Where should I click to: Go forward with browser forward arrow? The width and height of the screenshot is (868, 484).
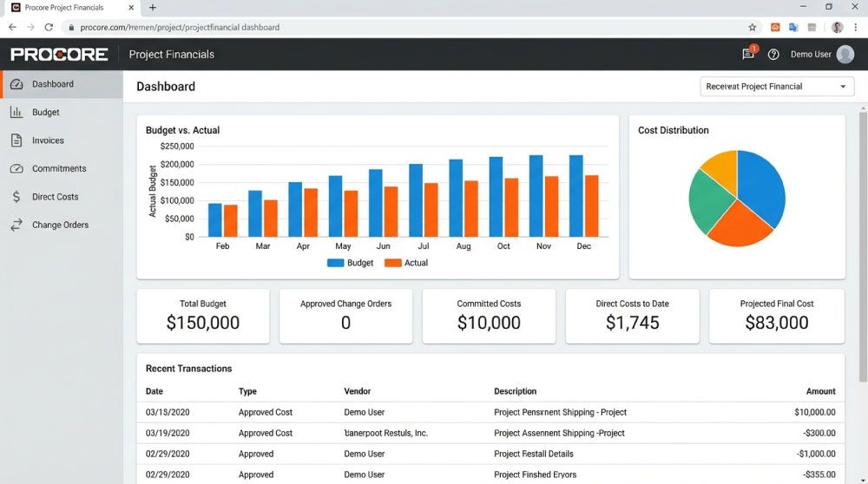(x=30, y=27)
